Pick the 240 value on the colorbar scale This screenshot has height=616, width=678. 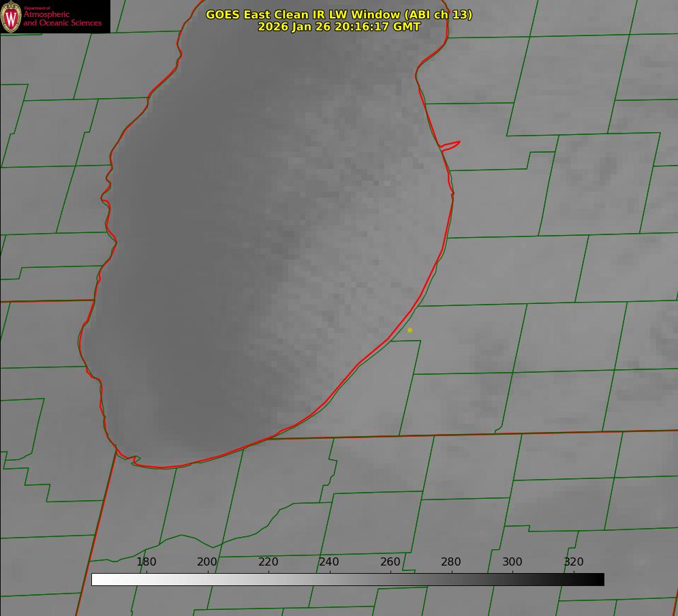click(x=329, y=562)
